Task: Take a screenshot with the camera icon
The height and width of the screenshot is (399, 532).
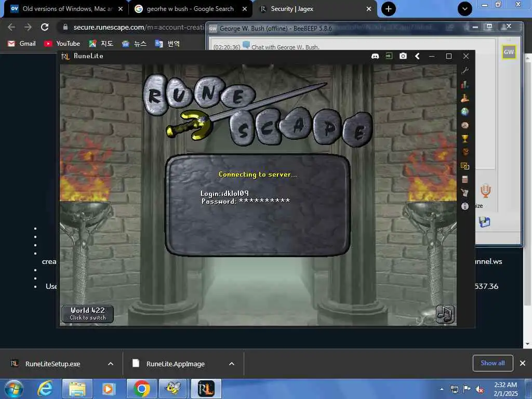Action: [x=403, y=56]
